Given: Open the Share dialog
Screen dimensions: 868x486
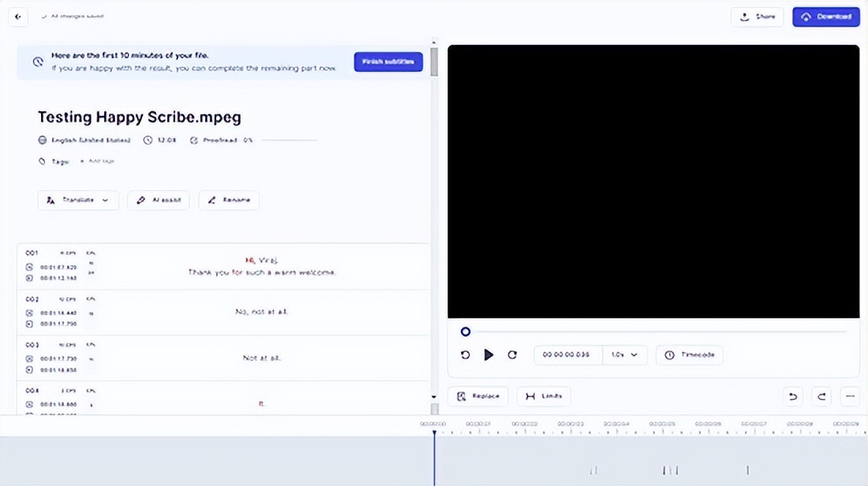Looking at the screenshot, I should coord(756,16).
